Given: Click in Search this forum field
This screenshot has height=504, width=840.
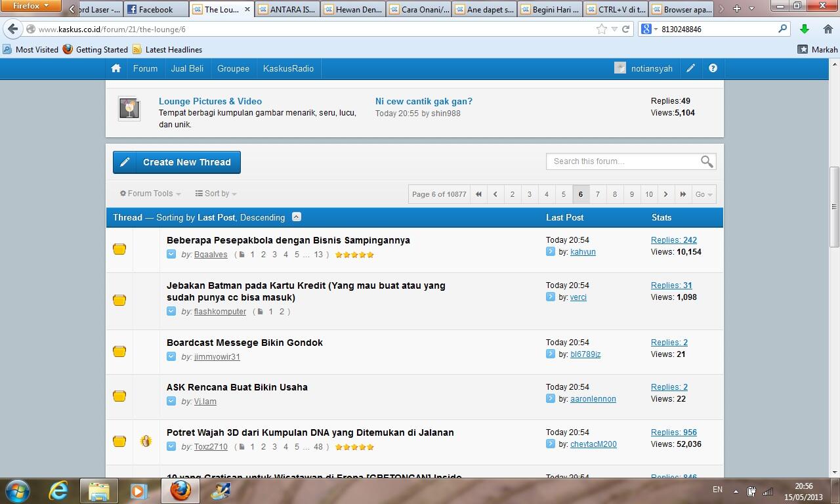Looking at the screenshot, I should [x=623, y=161].
